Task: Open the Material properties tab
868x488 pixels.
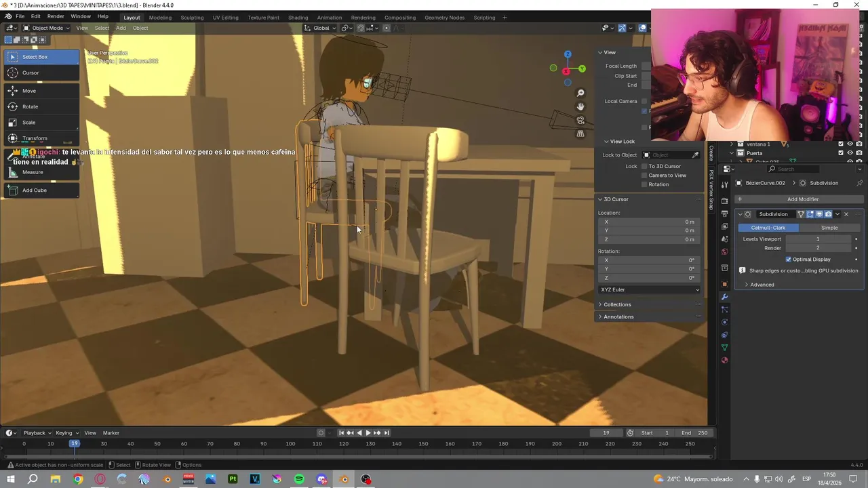Action: pos(724,360)
